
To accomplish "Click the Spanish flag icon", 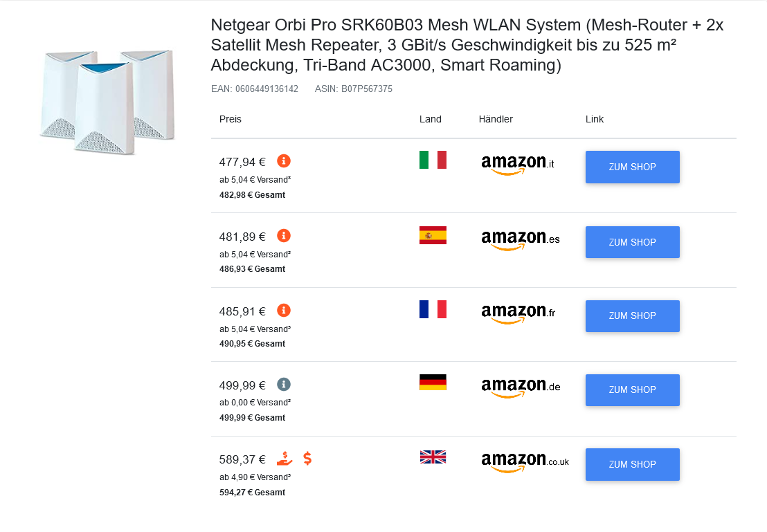I will [x=433, y=235].
